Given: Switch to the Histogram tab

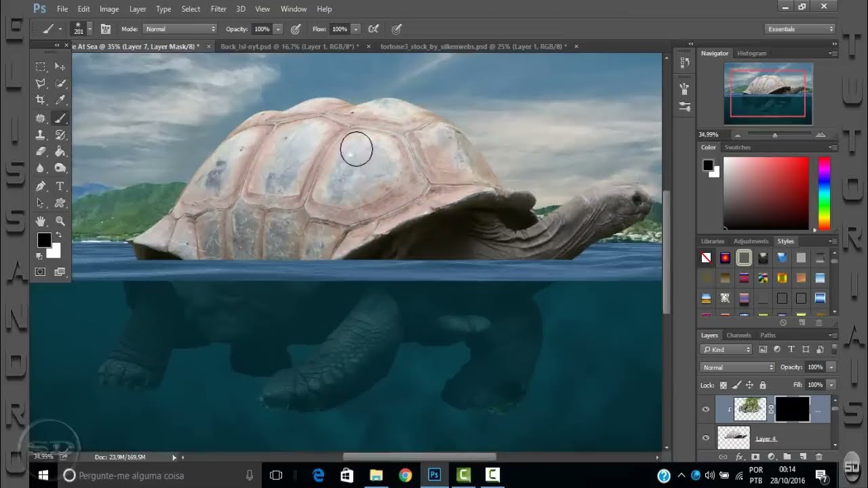Looking at the screenshot, I should 751,53.
